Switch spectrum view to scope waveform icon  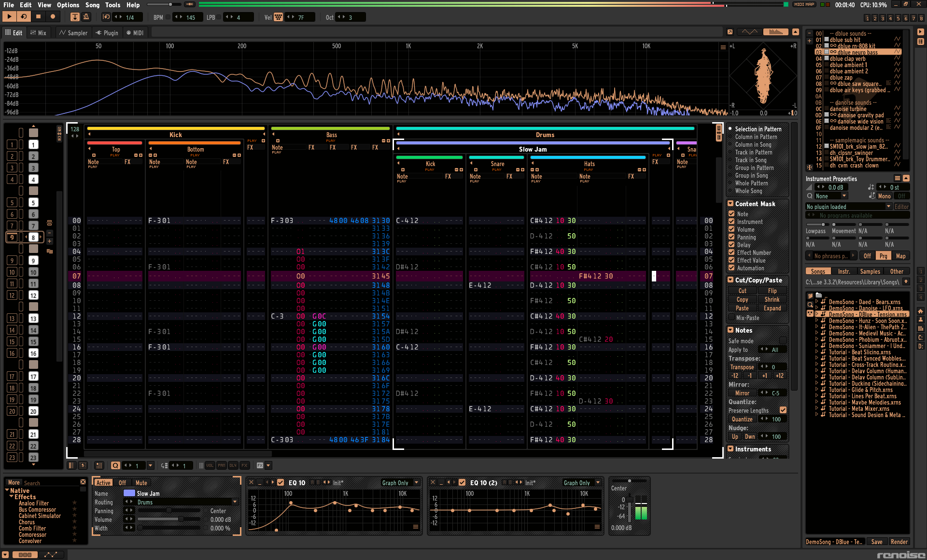point(749,32)
